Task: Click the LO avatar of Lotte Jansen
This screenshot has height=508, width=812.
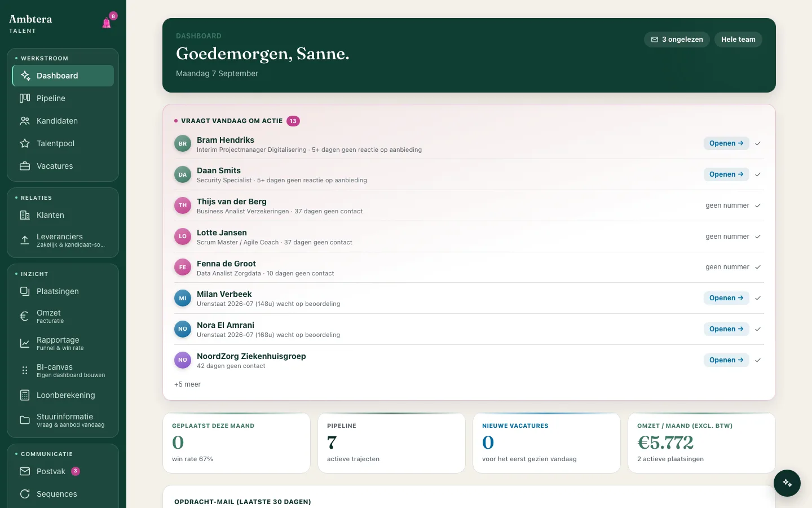Action: pyautogui.click(x=183, y=237)
